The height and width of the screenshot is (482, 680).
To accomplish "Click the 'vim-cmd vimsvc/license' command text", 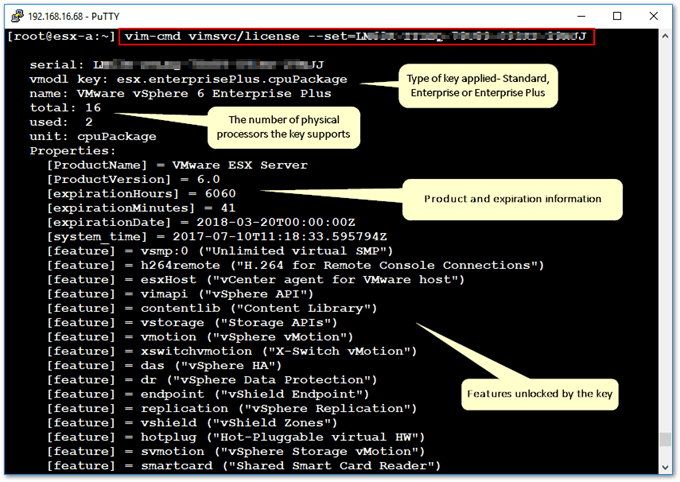I will click(212, 36).
